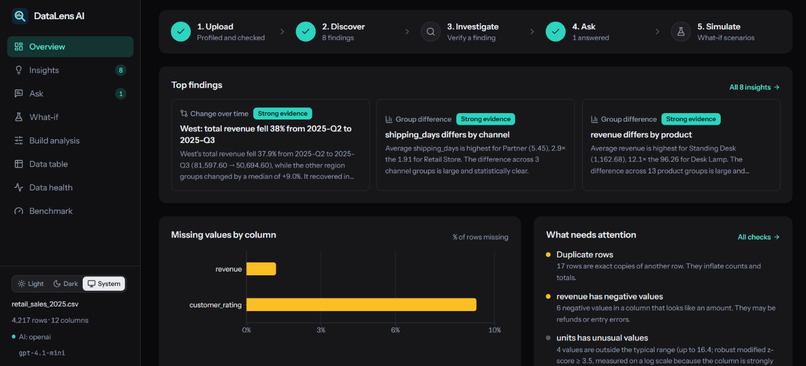This screenshot has height=366, width=806.
Task: Select the Light theme option
Action: [31, 284]
